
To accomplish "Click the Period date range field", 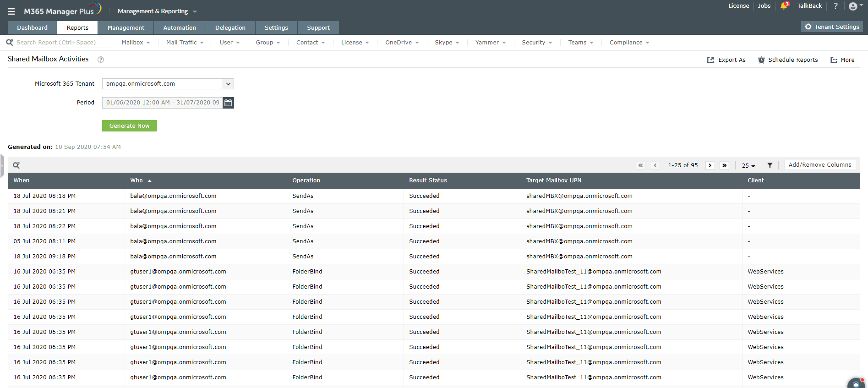I will (x=162, y=103).
